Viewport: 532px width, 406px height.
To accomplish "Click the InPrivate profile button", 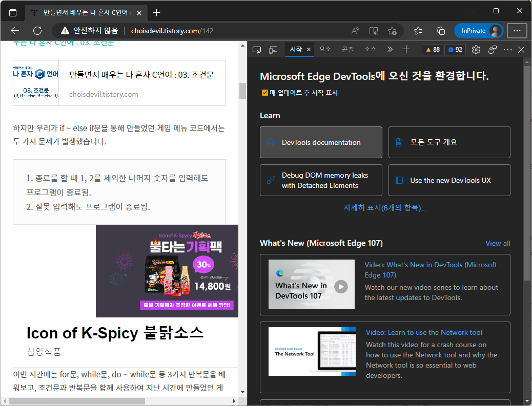I will pyautogui.click(x=479, y=31).
